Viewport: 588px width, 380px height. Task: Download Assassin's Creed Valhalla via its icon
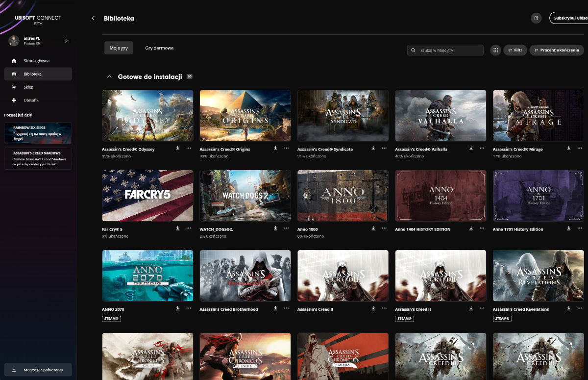click(x=471, y=148)
